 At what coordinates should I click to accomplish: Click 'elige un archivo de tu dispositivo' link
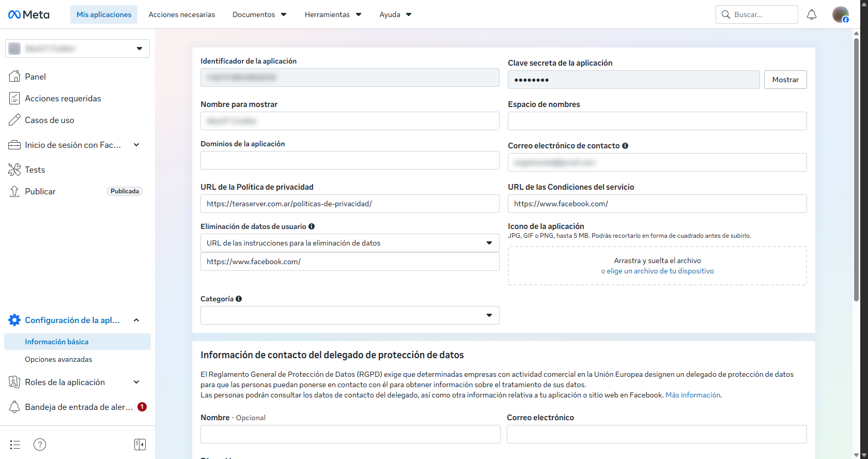660,271
